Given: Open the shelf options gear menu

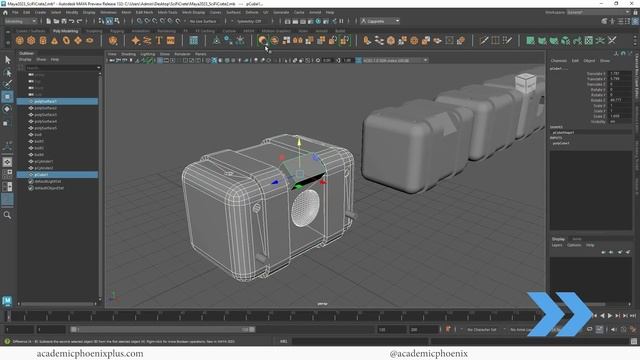Looking at the screenshot, I should pos(7,41).
